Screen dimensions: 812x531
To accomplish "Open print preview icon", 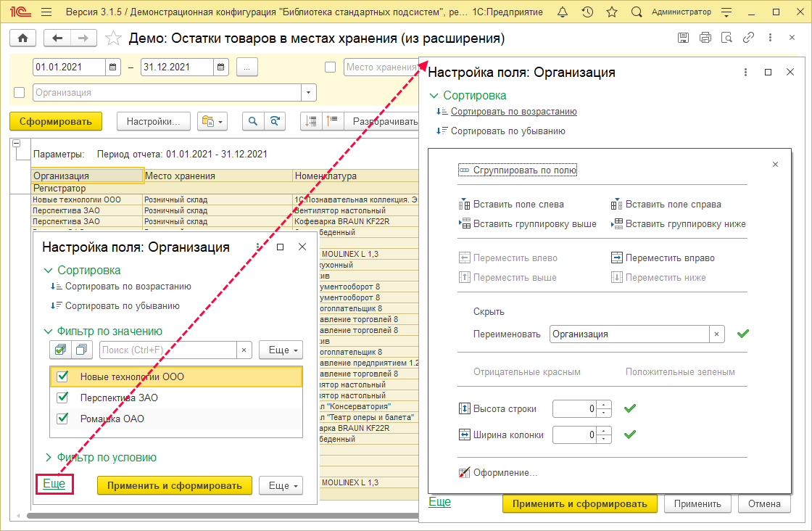I will [x=726, y=38].
